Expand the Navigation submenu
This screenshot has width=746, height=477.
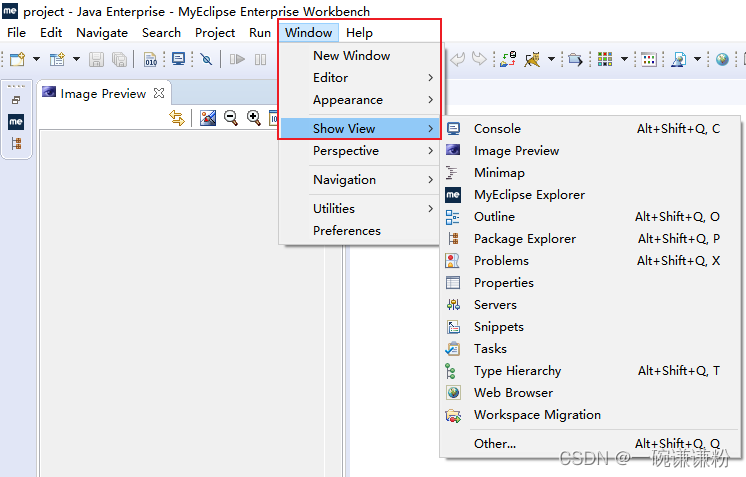click(x=360, y=180)
